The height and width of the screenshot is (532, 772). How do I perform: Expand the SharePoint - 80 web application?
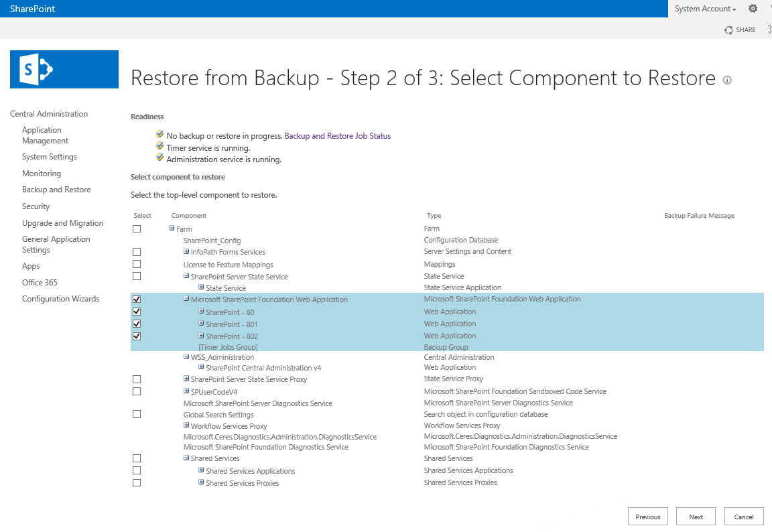coord(201,312)
